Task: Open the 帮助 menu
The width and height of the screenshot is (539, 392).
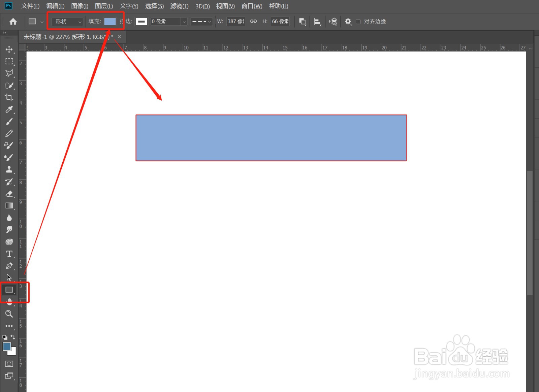Action: (279, 6)
